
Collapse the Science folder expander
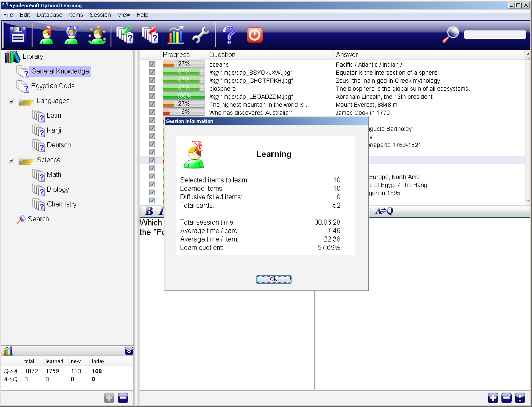[11, 160]
